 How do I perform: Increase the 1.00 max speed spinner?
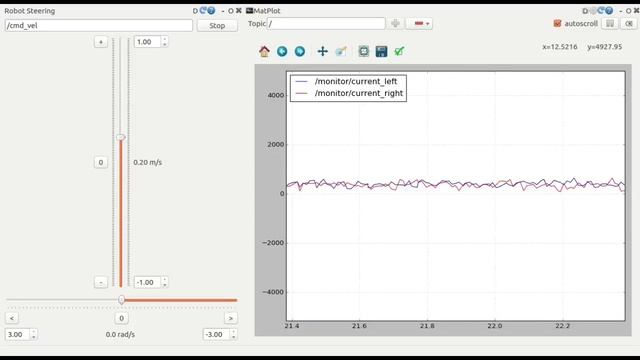164,39
